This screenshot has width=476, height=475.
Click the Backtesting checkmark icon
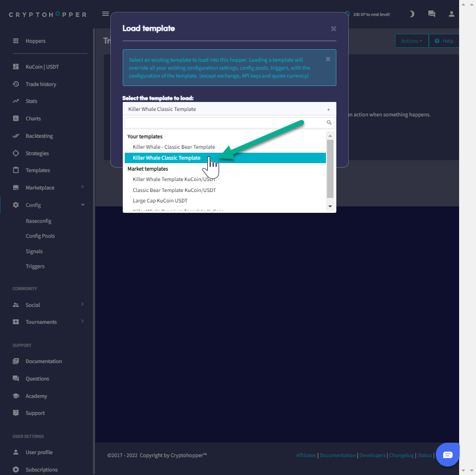[16, 136]
